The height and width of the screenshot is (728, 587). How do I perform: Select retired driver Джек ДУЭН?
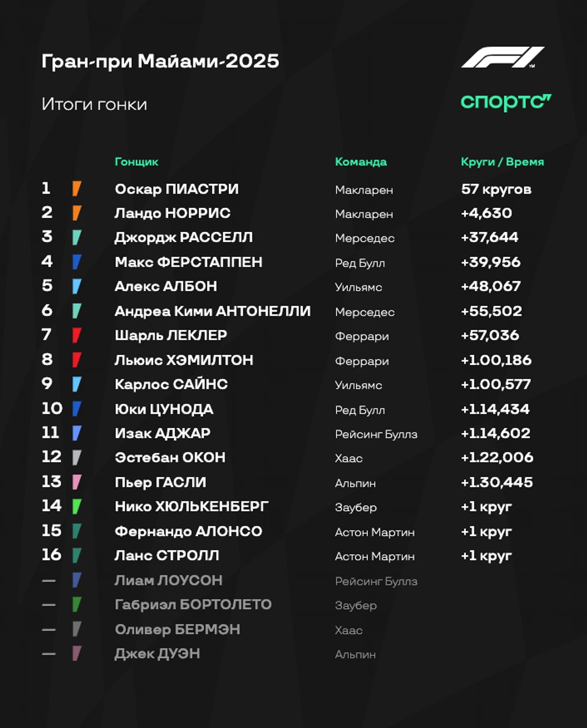tap(157, 654)
